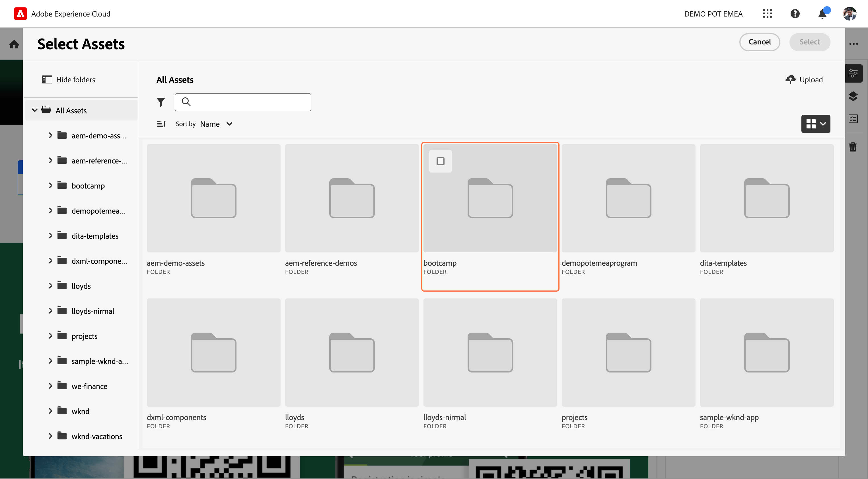Open the help question mark icon

pyautogui.click(x=795, y=14)
